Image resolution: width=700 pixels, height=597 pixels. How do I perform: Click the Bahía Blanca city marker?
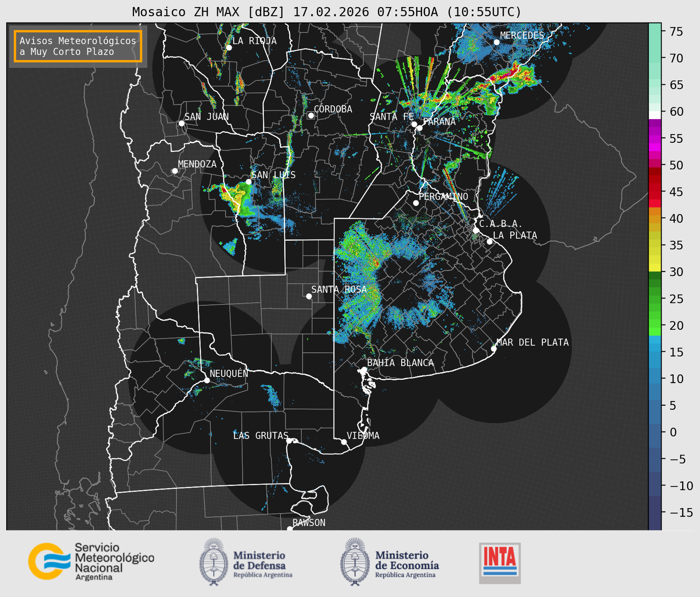click(x=364, y=369)
